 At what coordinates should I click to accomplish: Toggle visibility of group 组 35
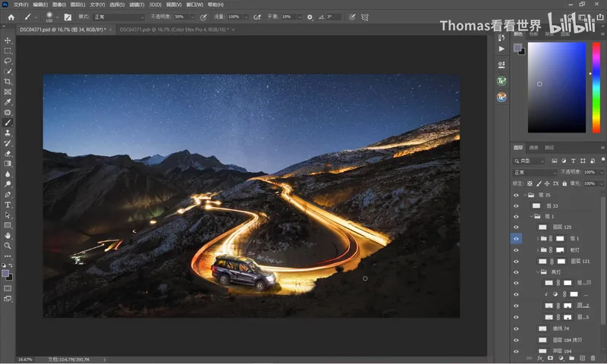click(516, 195)
